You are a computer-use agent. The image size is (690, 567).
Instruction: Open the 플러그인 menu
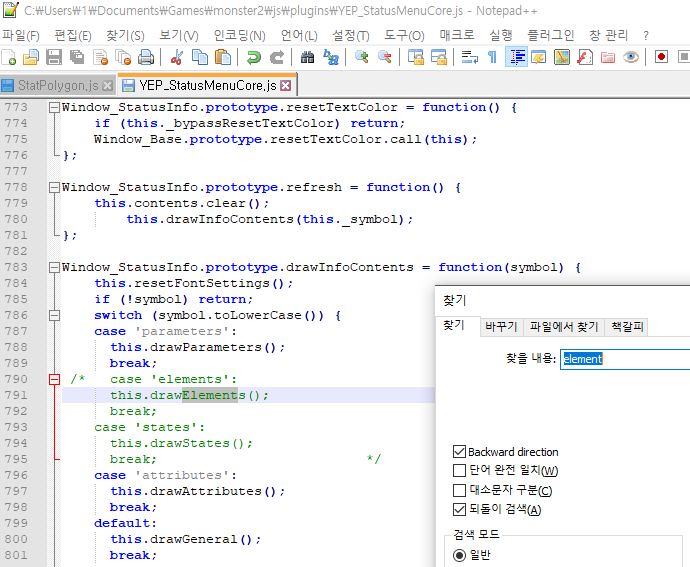tap(551, 35)
